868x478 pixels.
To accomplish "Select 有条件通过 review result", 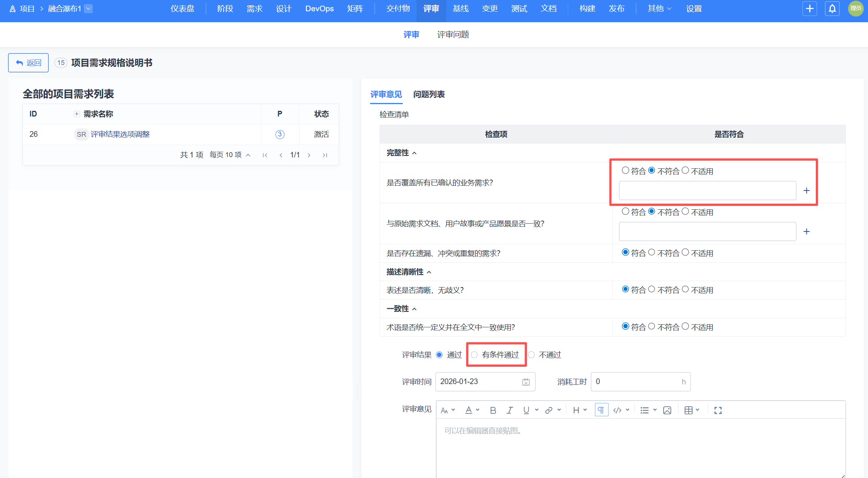I will [475, 355].
